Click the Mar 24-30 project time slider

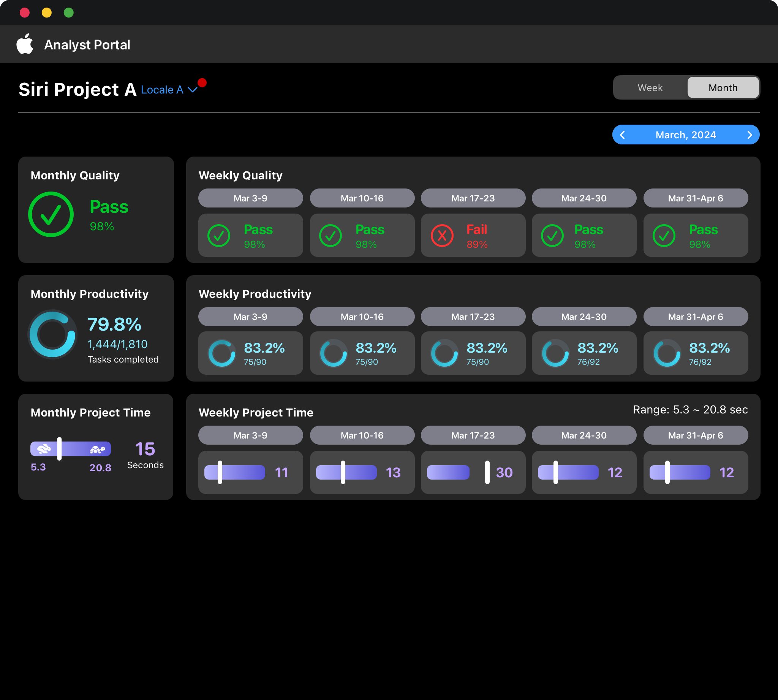tap(568, 472)
